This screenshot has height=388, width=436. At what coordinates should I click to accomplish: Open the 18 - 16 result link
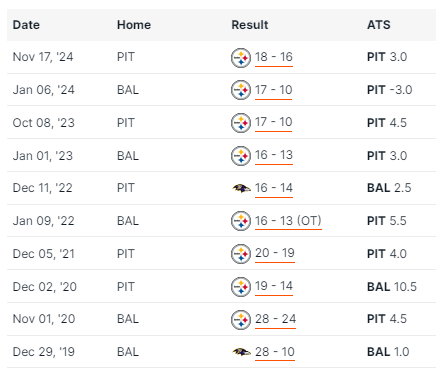pos(274,57)
